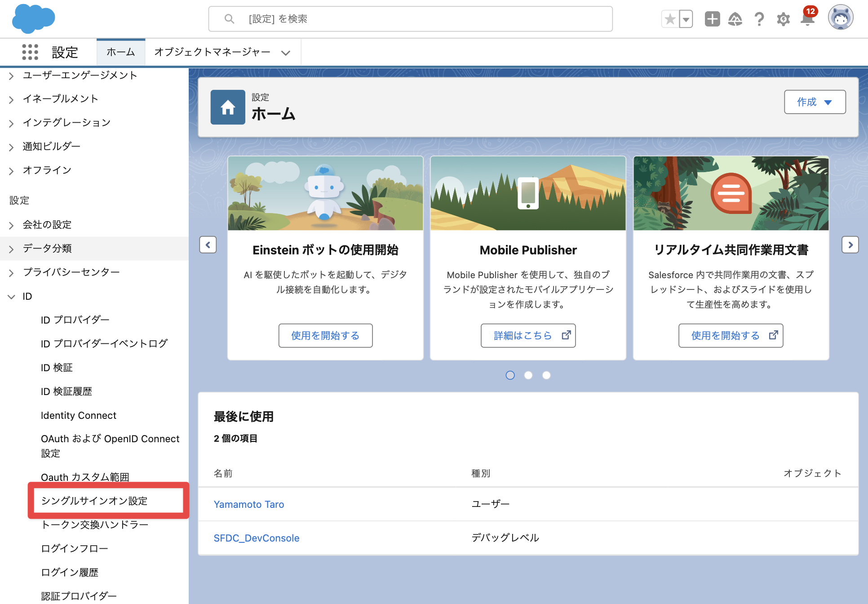The width and height of the screenshot is (868, 604).
Task: Open the setup gear icon
Action: [783, 19]
